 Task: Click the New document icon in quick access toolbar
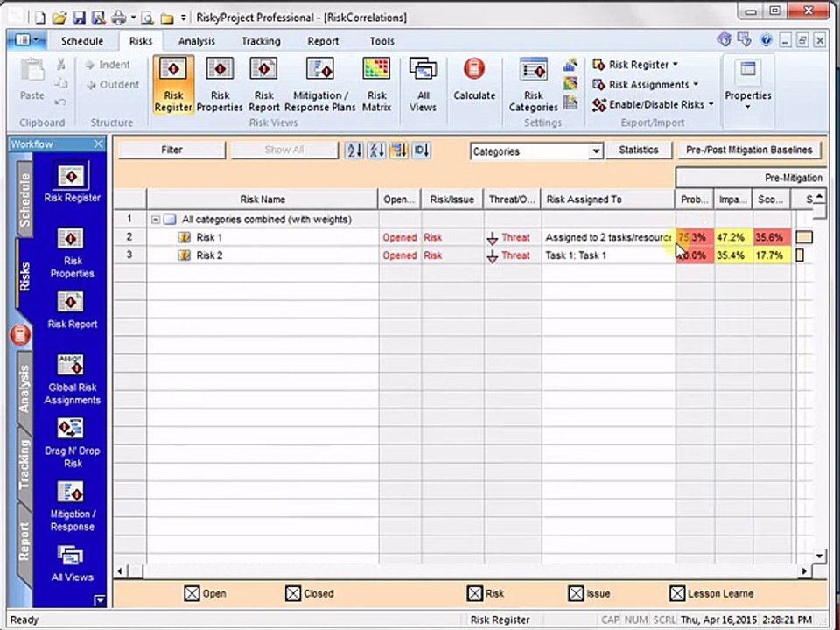point(40,17)
